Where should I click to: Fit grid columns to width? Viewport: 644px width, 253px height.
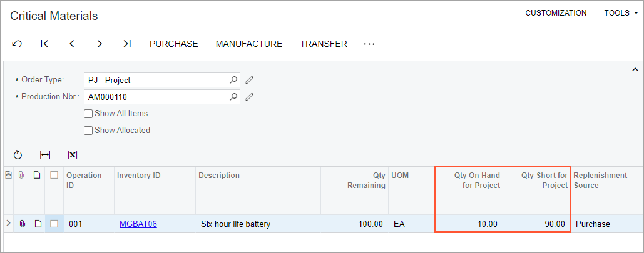click(x=45, y=155)
